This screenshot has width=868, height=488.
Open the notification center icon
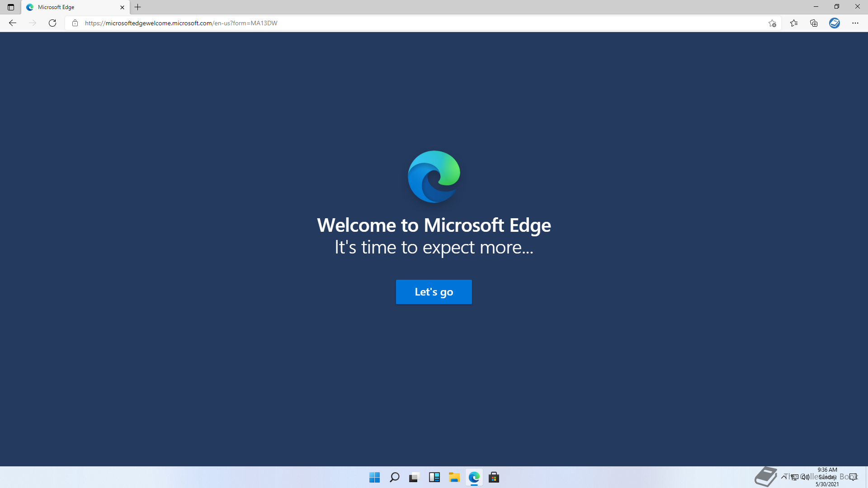(853, 477)
